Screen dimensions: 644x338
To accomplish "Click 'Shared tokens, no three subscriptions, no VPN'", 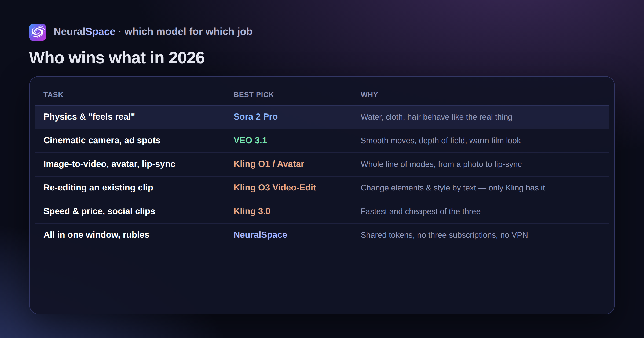I will click(444, 235).
